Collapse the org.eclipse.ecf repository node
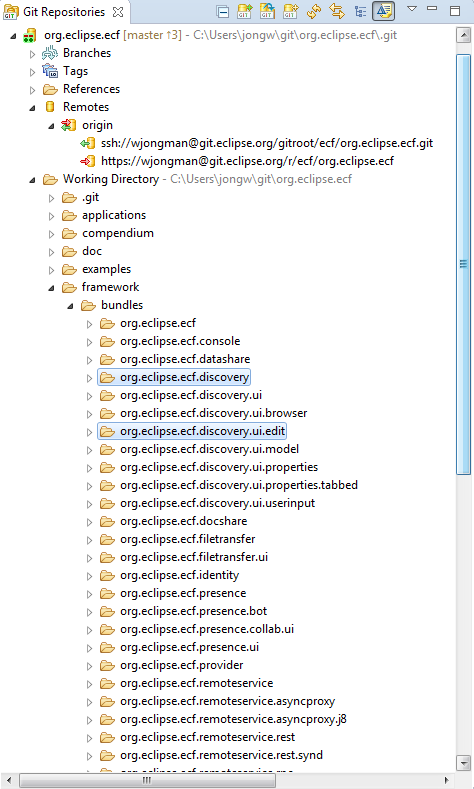Viewport: 474px width, 789px height. point(14,36)
